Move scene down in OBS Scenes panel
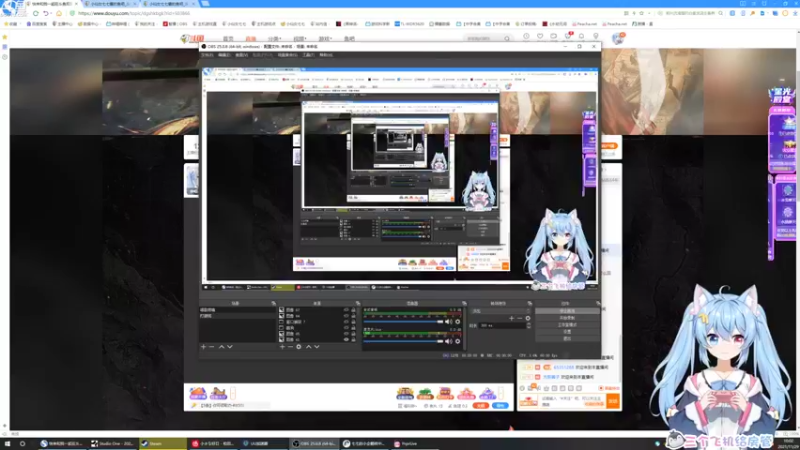The width and height of the screenshot is (800, 450). pyautogui.click(x=230, y=347)
